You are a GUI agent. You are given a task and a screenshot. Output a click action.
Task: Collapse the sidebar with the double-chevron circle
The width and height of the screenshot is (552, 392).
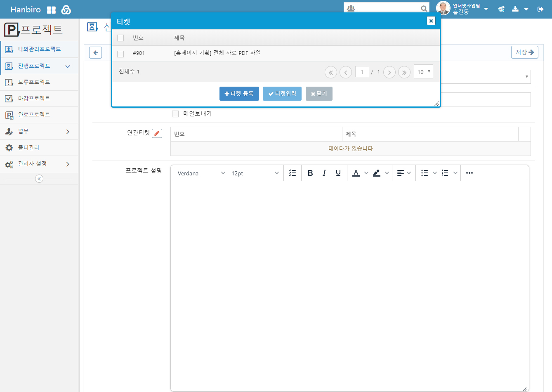(39, 179)
